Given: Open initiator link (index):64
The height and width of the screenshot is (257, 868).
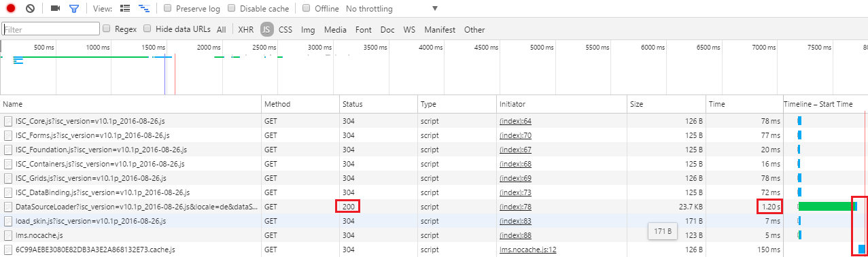Looking at the screenshot, I should tap(515, 121).
